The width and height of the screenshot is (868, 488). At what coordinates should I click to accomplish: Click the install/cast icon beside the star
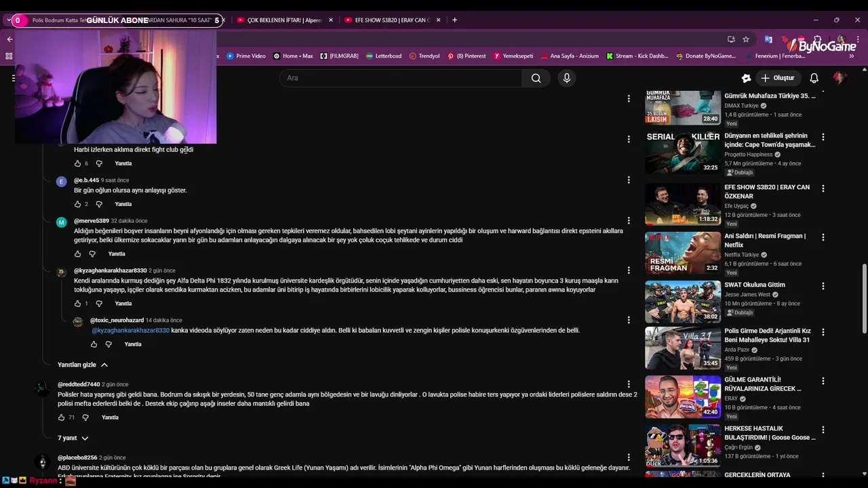click(731, 39)
